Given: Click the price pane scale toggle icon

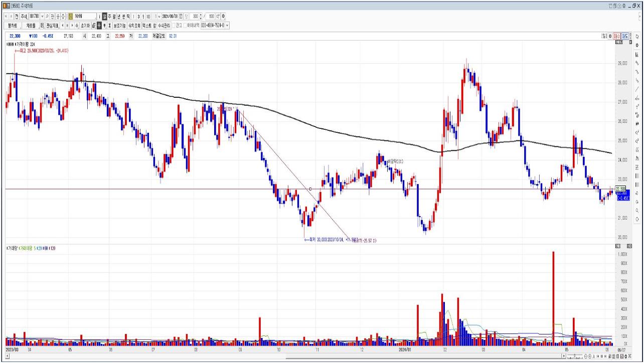Looking at the screenshot, I should [x=619, y=42].
